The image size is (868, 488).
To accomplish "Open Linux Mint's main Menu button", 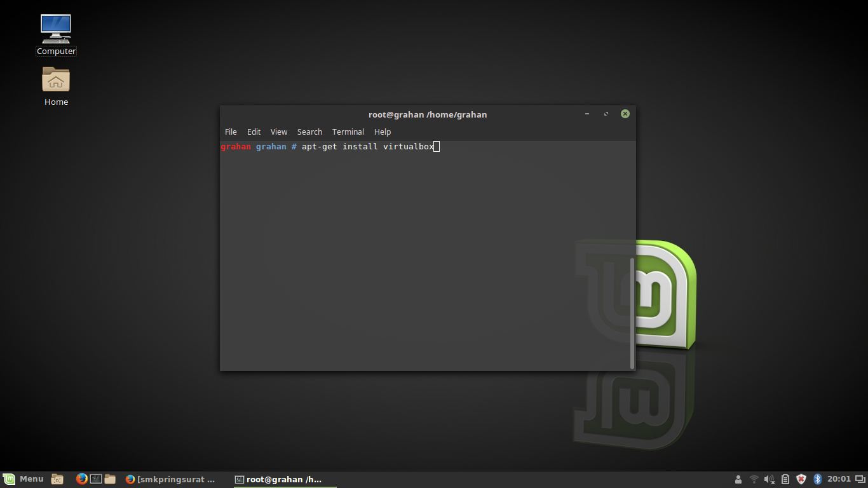I will [x=22, y=479].
